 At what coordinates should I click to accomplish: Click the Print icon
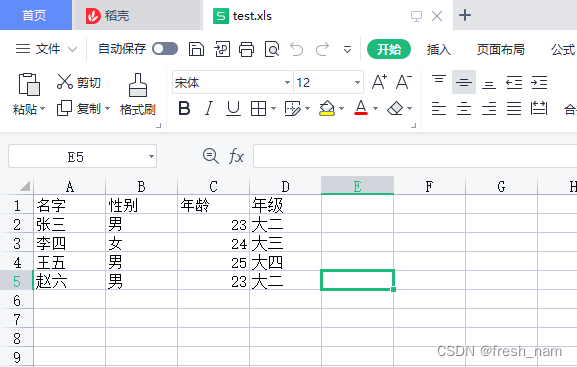point(246,49)
